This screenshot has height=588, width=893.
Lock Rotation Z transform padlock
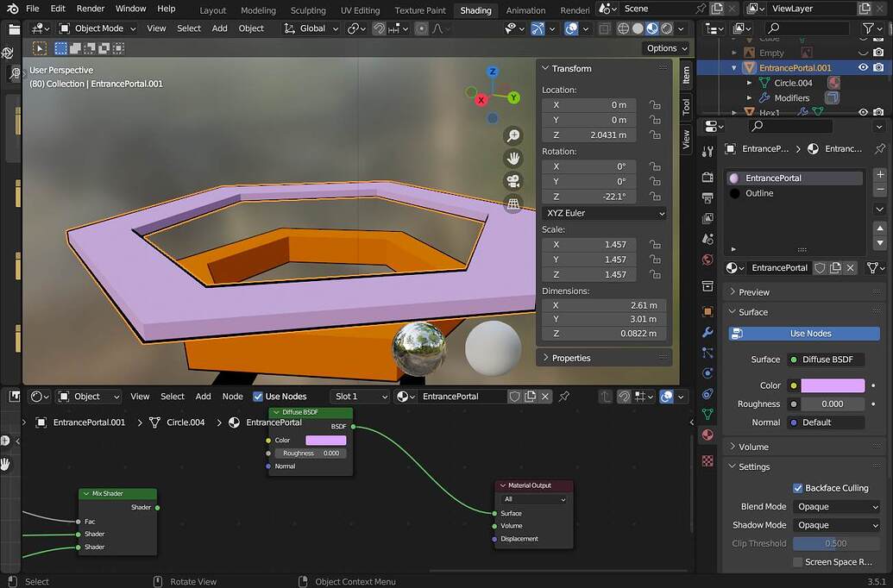[655, 197]
